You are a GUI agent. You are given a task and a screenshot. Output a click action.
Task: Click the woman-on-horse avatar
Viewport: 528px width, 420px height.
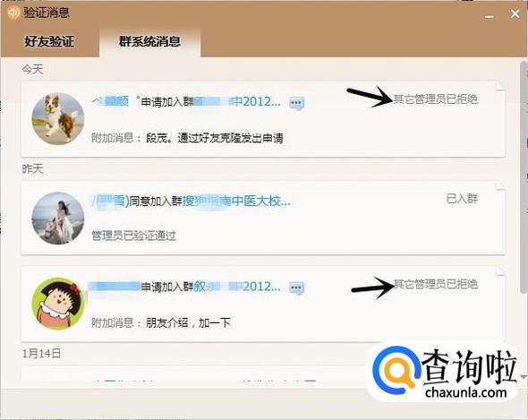click(x=58, y=219)
